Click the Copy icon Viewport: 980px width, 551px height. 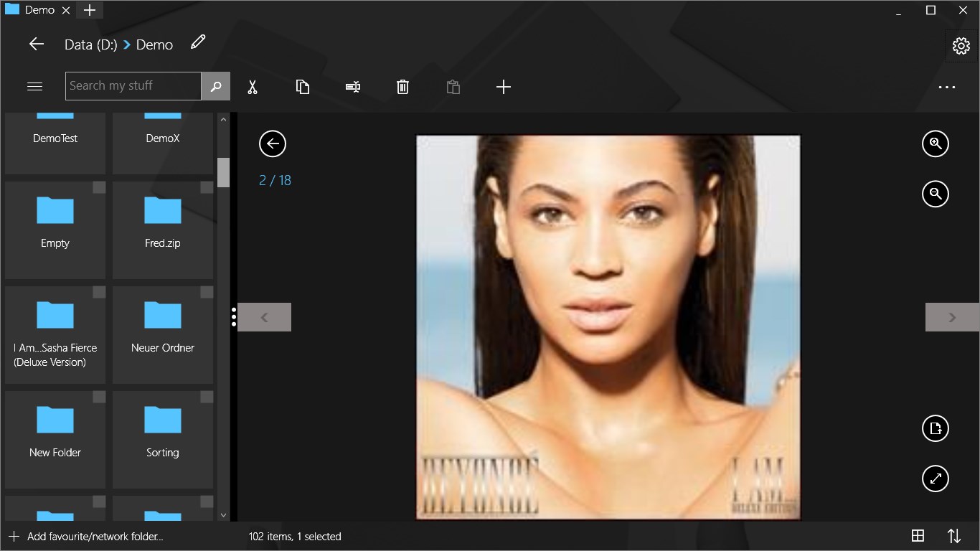tap(302, 86)
